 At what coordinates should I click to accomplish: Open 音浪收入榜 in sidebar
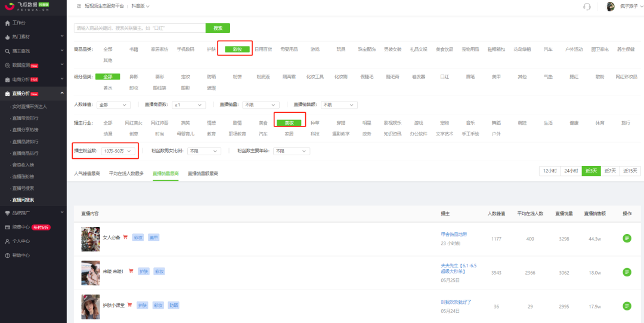23,165
